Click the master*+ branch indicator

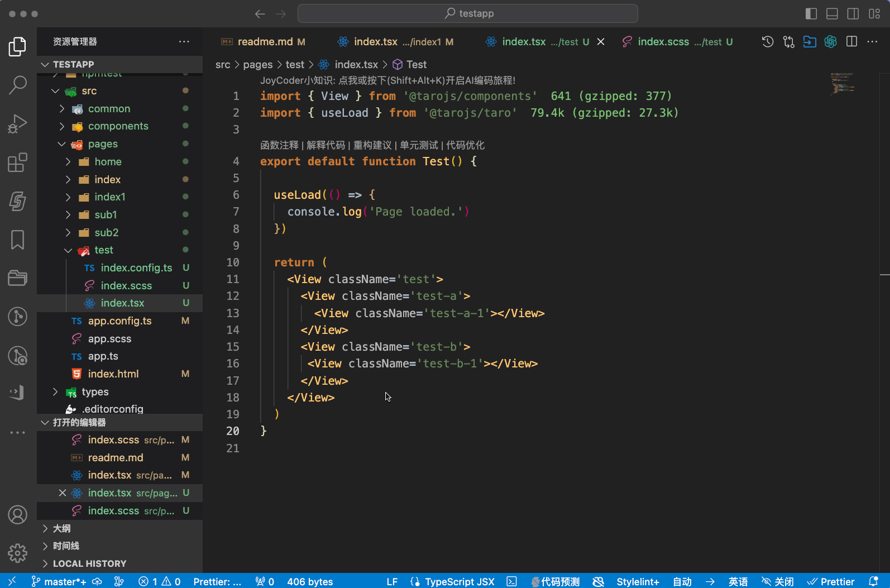59,581
